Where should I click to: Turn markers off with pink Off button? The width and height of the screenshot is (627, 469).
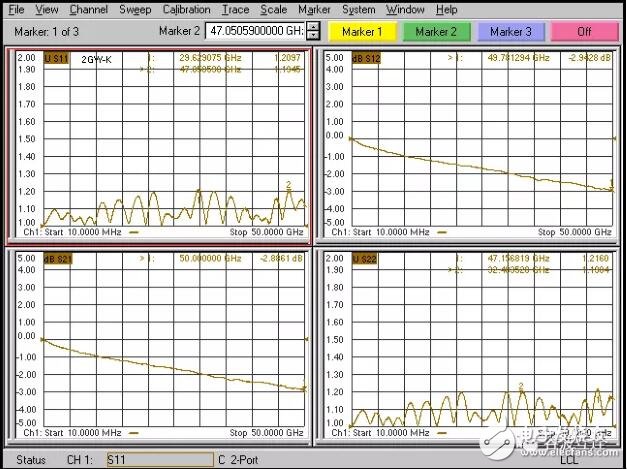[582, 32]
